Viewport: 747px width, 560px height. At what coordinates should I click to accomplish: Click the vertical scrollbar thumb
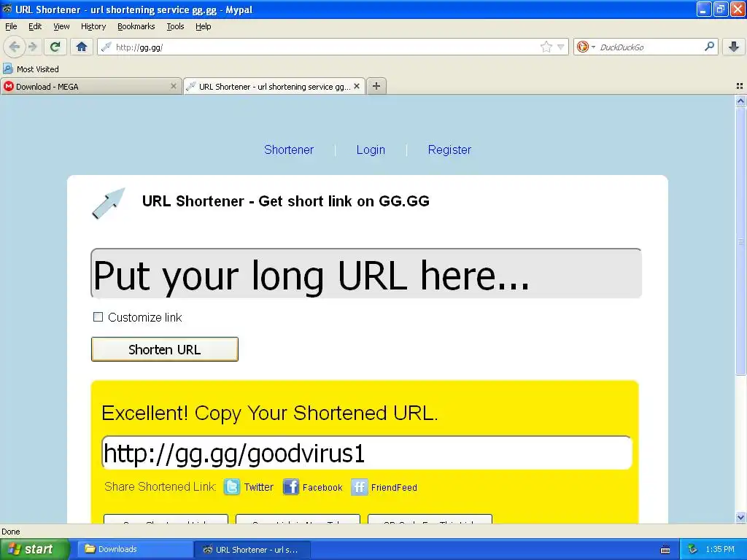point(740,241)
